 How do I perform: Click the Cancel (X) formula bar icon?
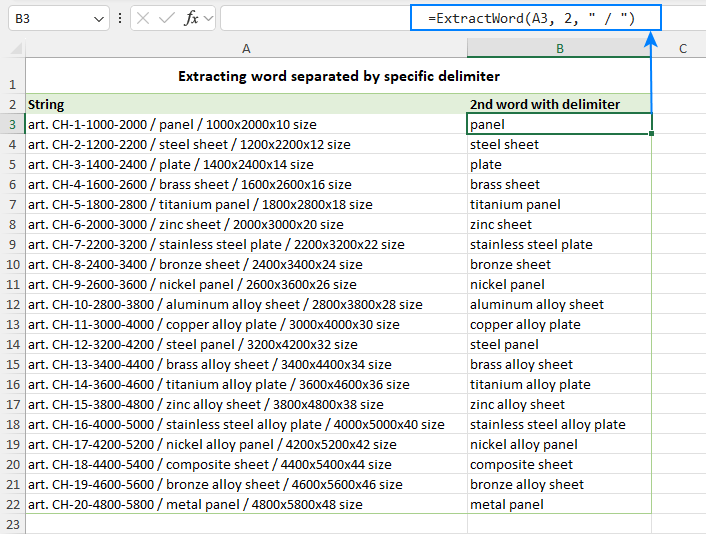pos(143,18)
